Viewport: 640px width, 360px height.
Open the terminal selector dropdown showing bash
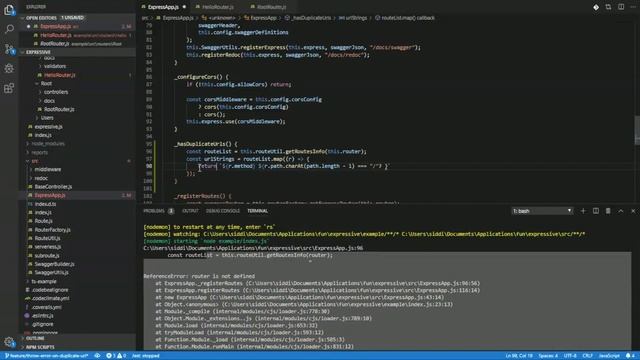click(x=542, y=211)
